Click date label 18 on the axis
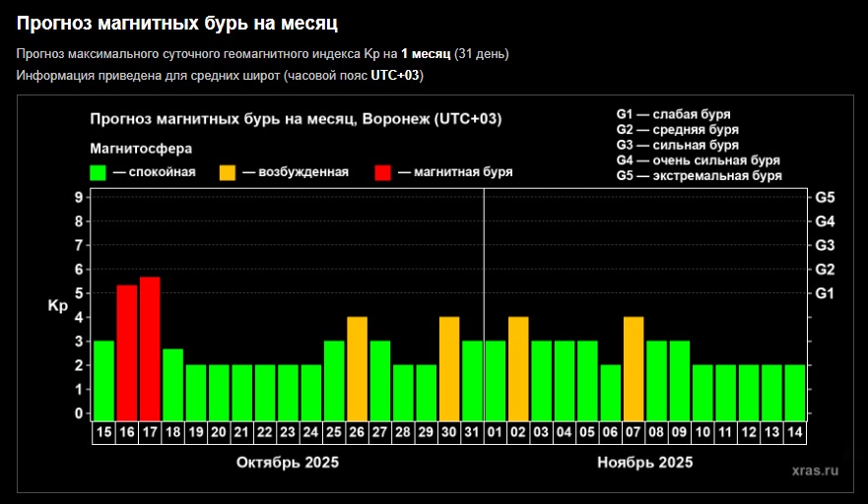868x504 pixels. (172, 432)
